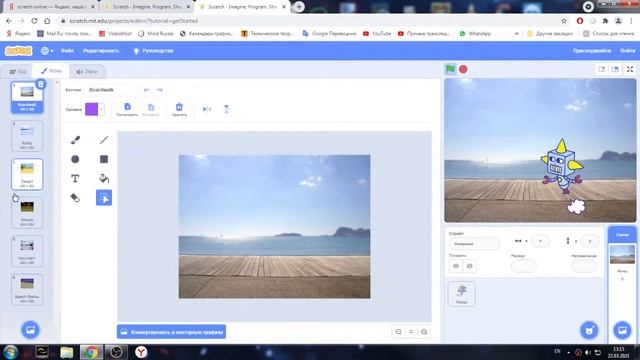Select the Brush tool

click(75, 140)
